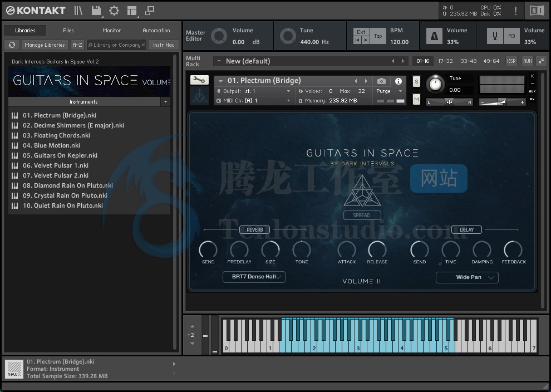The image size is (551, 392).
Task: Open the Purge dropdown menu
Action: point(389,91)
